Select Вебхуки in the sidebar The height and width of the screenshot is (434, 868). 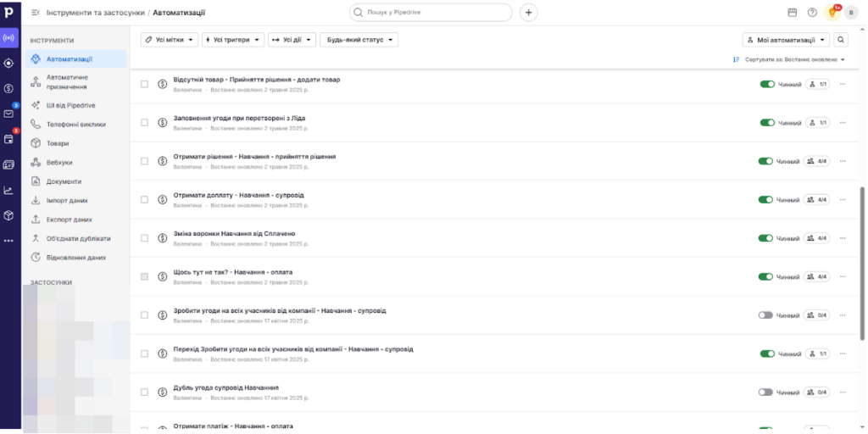click(75, 162)
